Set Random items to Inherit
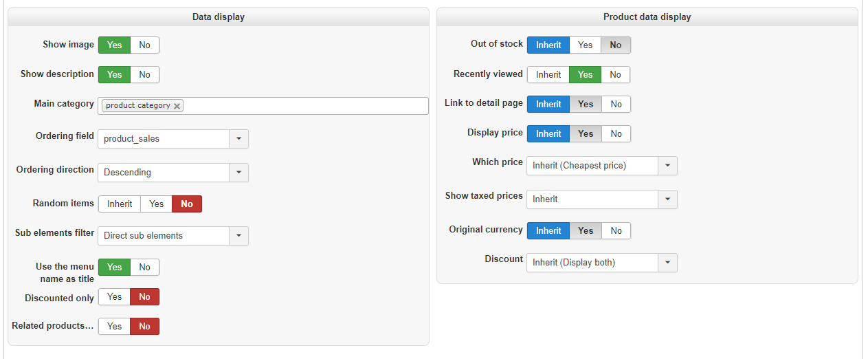The height and width of the screenshot is (359, 868). (x=120, y=204)
